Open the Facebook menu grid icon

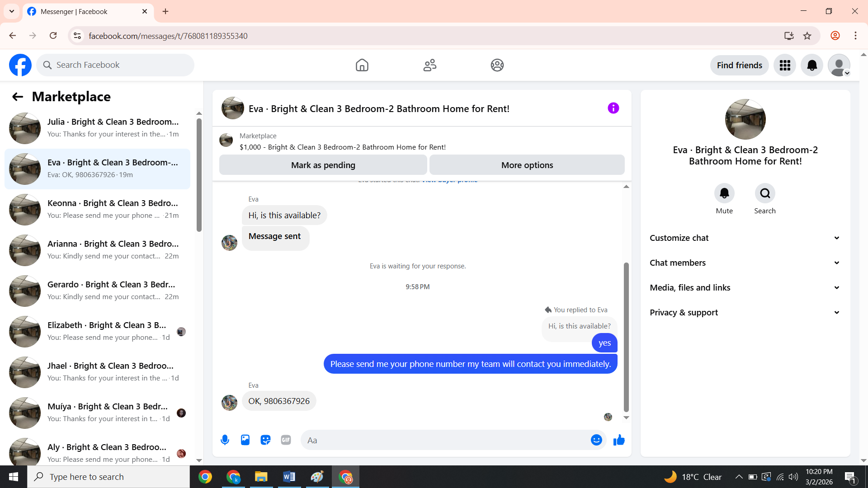coord(785,66)
